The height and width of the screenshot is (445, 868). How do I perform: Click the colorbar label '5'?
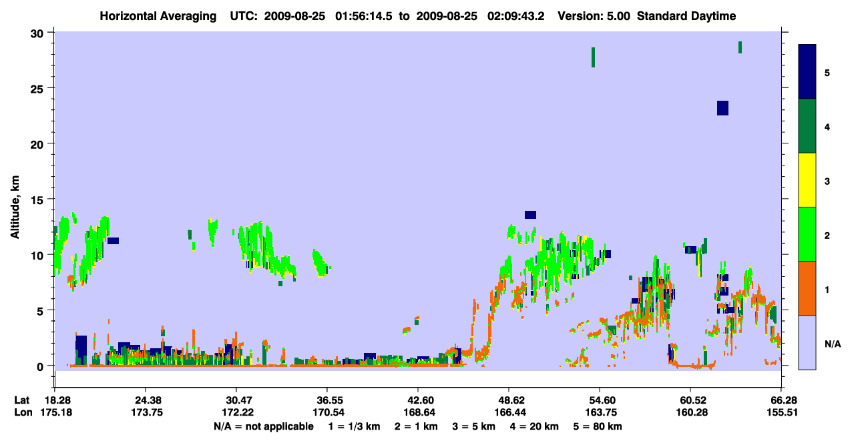coord(827,73)
